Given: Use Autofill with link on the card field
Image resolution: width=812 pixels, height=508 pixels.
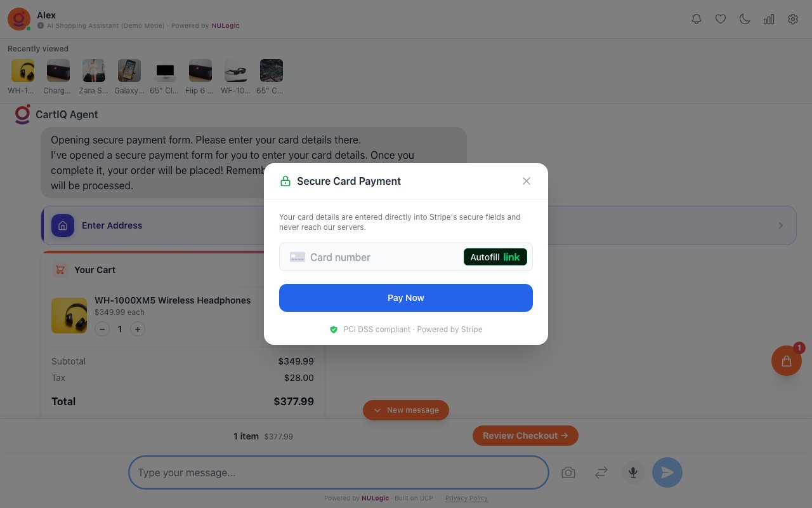Looking at the screenshot, I should pyautogui.click(x=495, y=257).
